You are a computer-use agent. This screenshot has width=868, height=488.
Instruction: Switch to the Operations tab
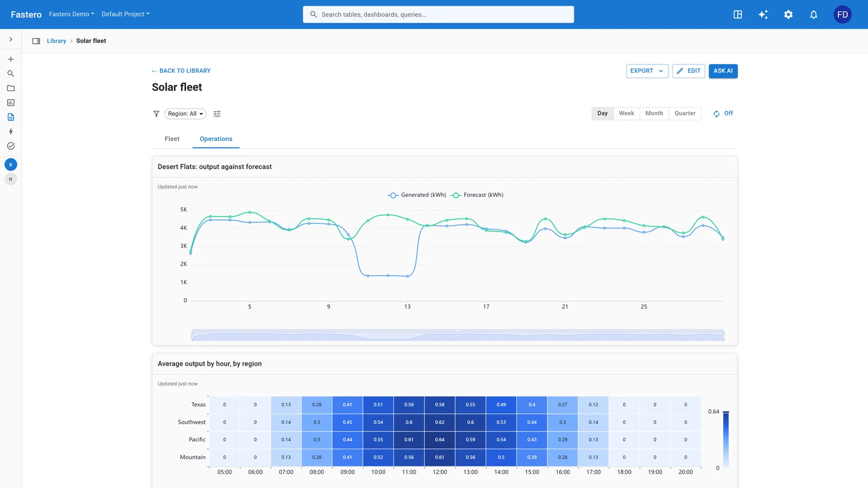(216, 139)
